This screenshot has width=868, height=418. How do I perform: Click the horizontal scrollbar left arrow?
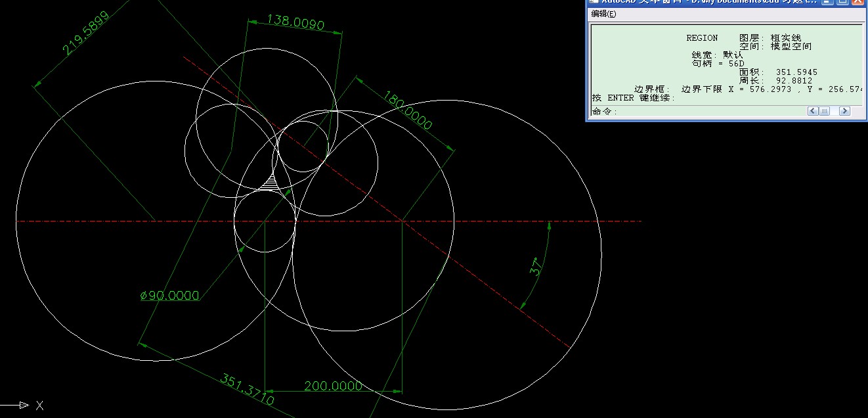[813, 111]
